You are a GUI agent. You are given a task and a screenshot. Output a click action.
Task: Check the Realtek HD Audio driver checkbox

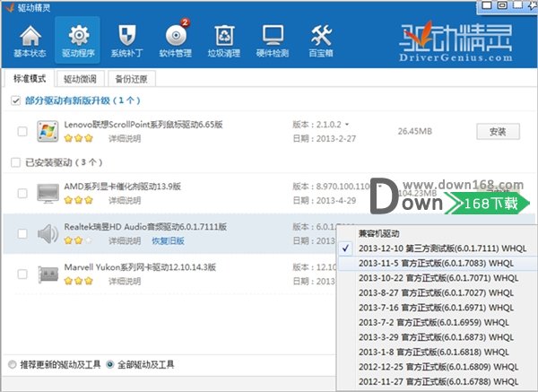click(x=22, y=234)
